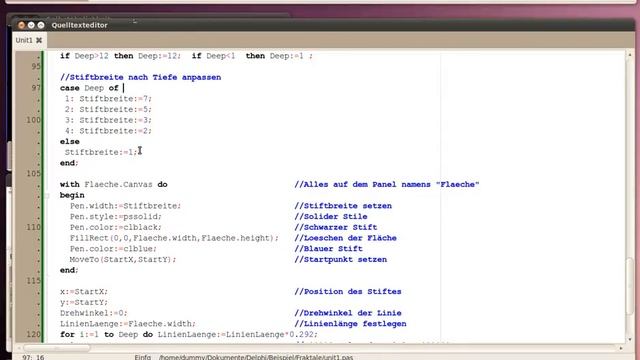Screen dimensions: 640x360
Task: Click 'MoveTo(StartX,StartY);' line
Action: click(123, 260)
